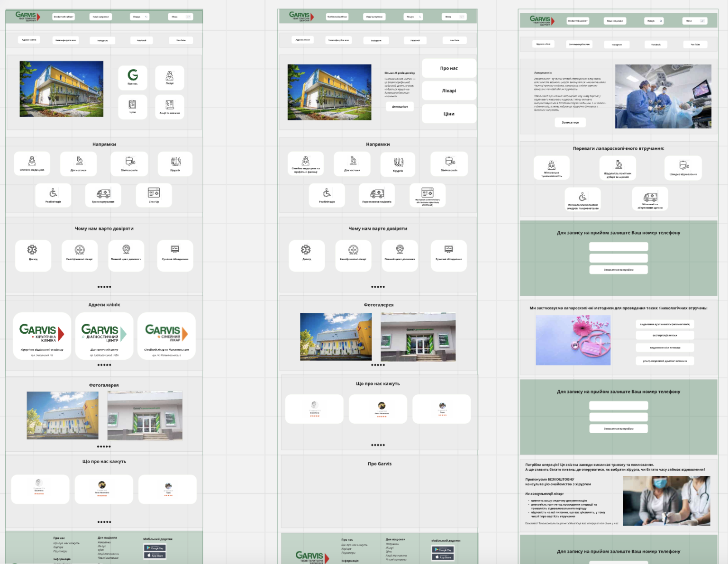Click the Сімейна медицина family medicine icon
The width and height of the screenshot is (728, 564).
tap(32, 161)
